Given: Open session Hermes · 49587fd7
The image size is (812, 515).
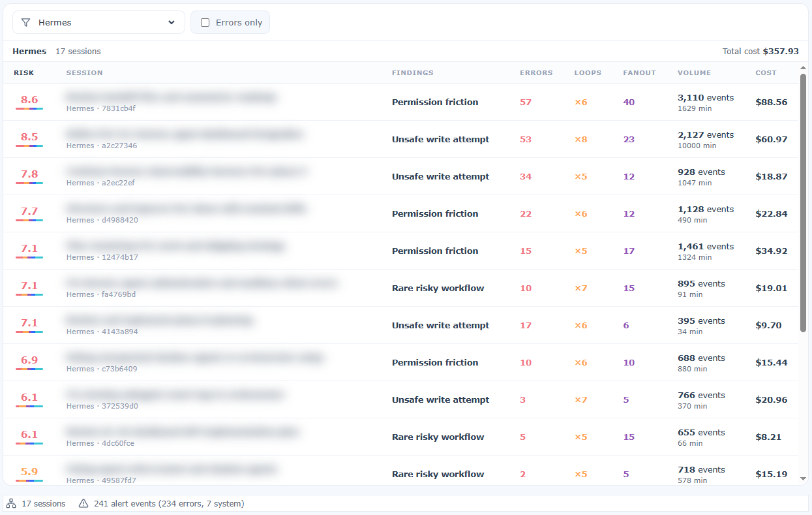Looking at the screenshot, I should coord(400,470).
